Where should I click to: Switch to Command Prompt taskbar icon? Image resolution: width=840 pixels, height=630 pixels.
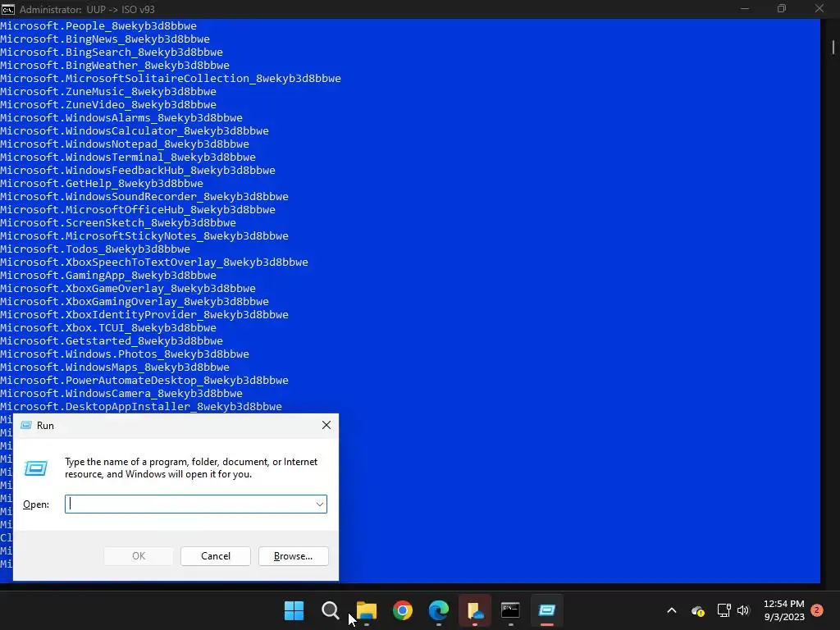pos(510,610)
